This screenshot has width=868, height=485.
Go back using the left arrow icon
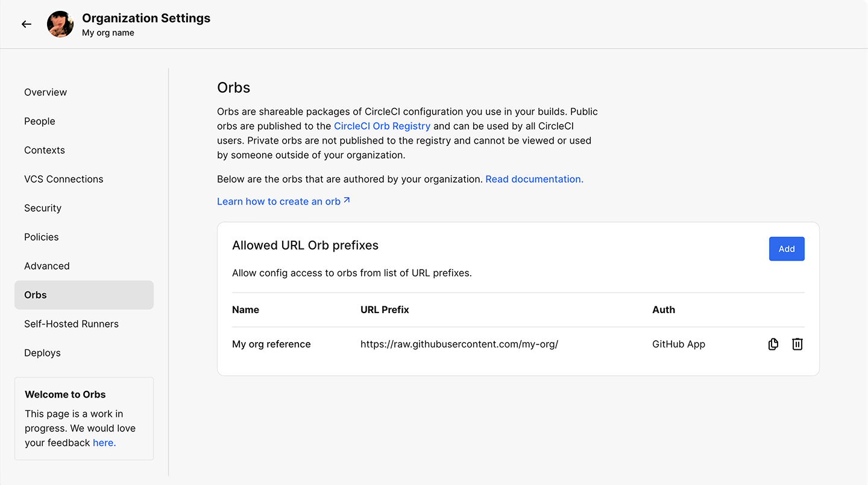coord(27,24)
